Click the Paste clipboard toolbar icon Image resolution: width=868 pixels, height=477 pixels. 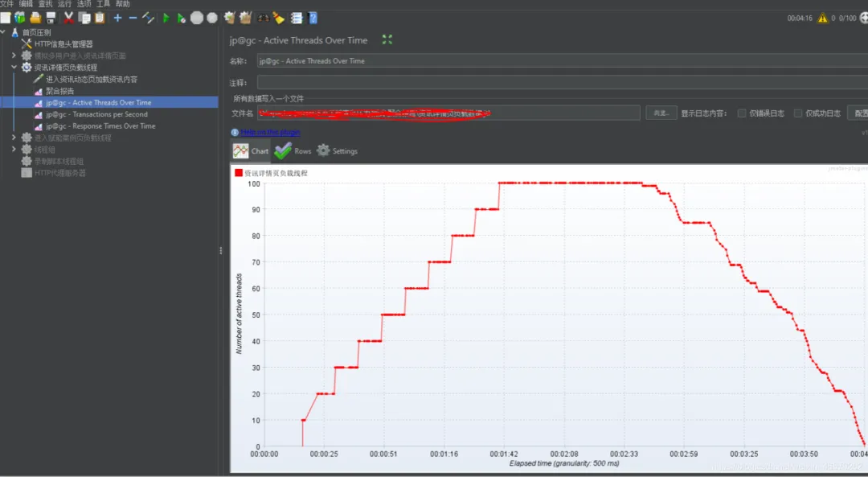pos(100,19)
